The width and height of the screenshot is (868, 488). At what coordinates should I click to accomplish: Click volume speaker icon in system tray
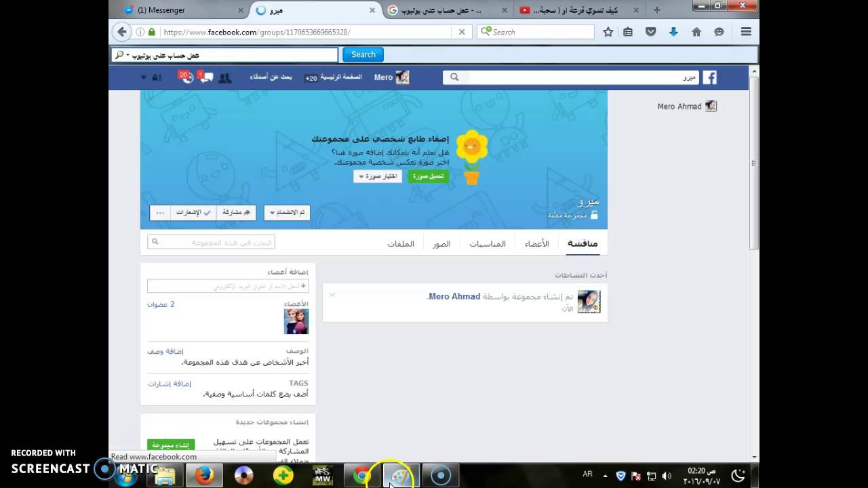667,476
